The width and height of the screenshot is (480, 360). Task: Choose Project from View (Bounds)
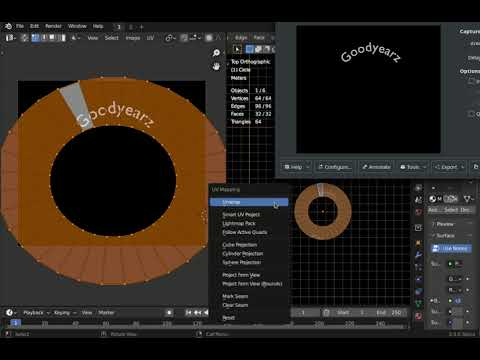249,284
